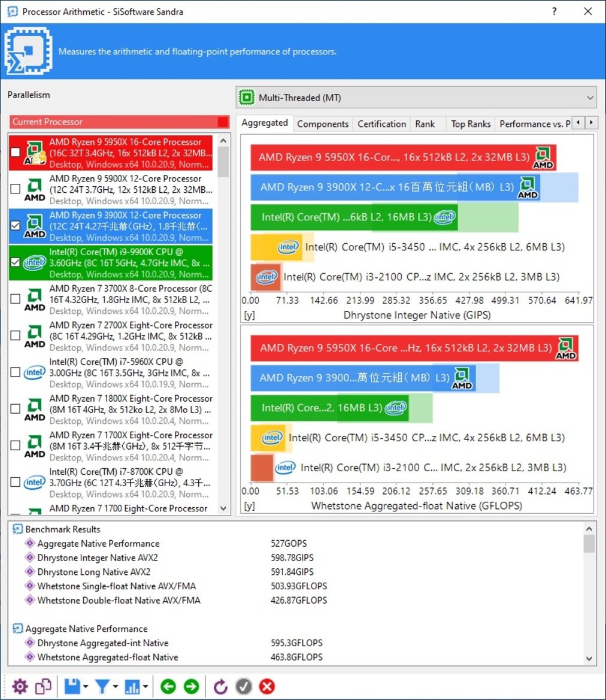Check the Core i7-8700K processor checkbox
Screen dimensions: 606x700
pyautogui.click(x=16, y=482)
